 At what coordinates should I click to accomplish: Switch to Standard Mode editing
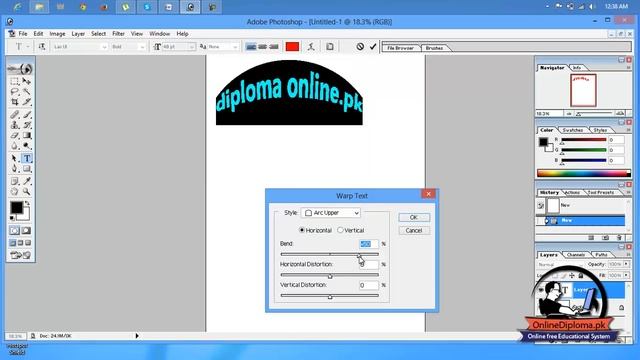pyautogui.click(x=15, y=231)
